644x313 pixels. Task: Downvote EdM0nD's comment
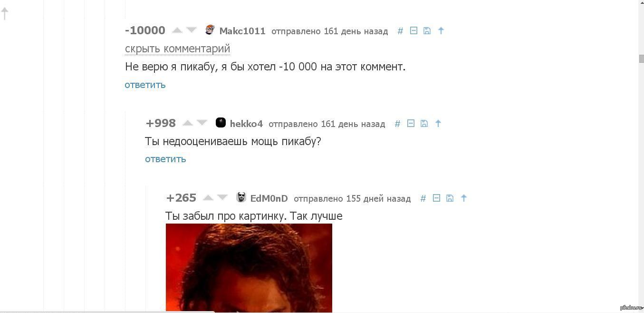(222, 198)
